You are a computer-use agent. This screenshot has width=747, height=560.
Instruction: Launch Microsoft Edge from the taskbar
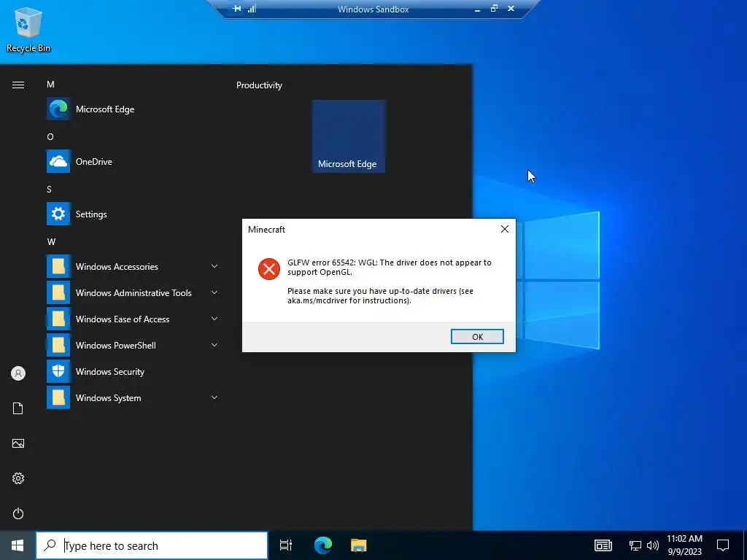(323, 545)
